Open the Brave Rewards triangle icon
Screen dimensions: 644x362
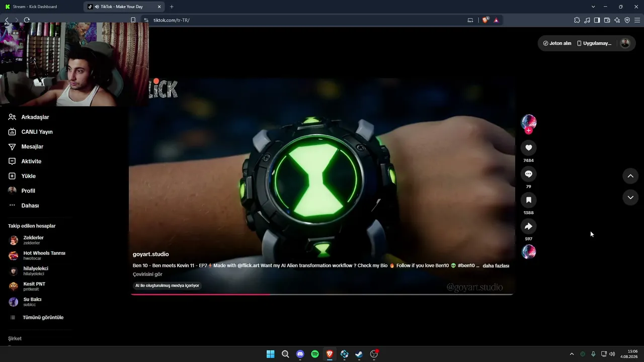496,20
